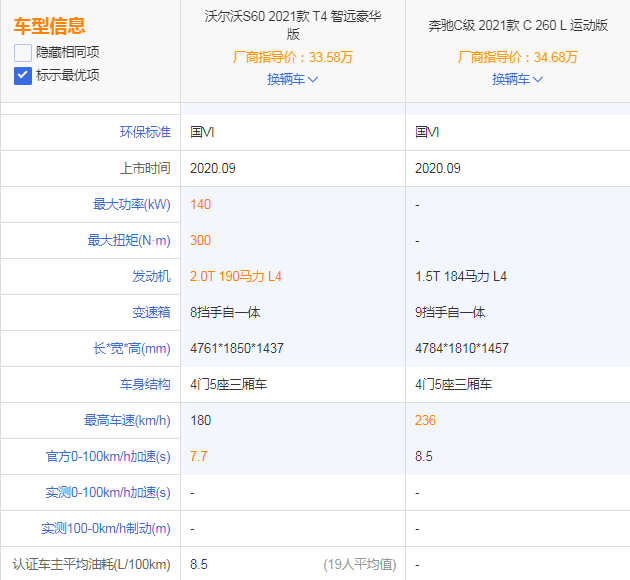The width and height of the screenshot is (630, 580).
Task: Click Volvo's 厂商指导价 33.58万 price
Action: [x=292, y=57]
